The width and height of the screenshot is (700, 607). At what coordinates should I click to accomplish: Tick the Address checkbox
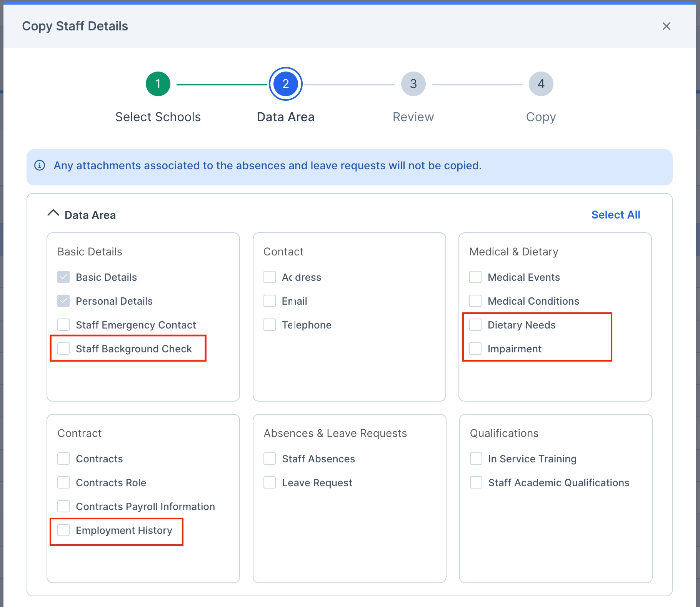coord(270,277)
